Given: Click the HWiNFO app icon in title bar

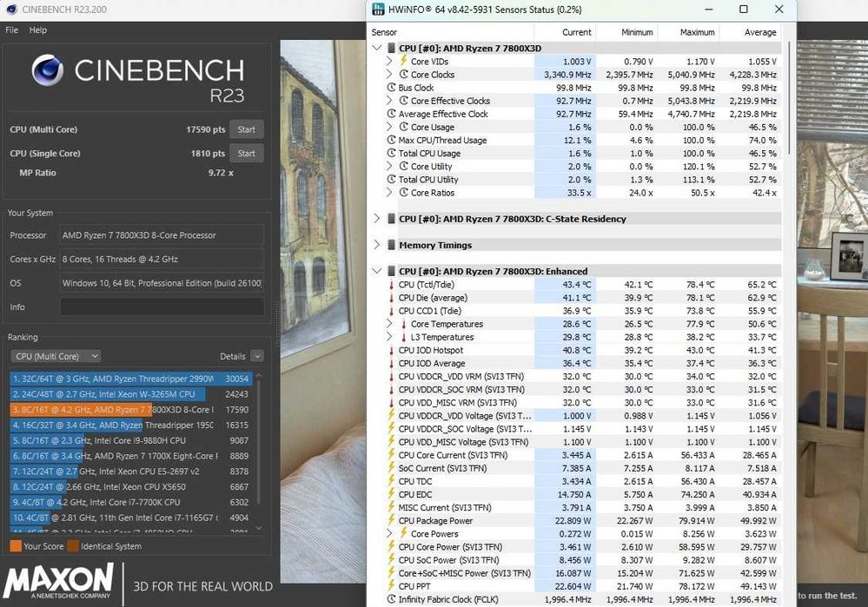Looking at the screenshot, I should tap(378, 10).
